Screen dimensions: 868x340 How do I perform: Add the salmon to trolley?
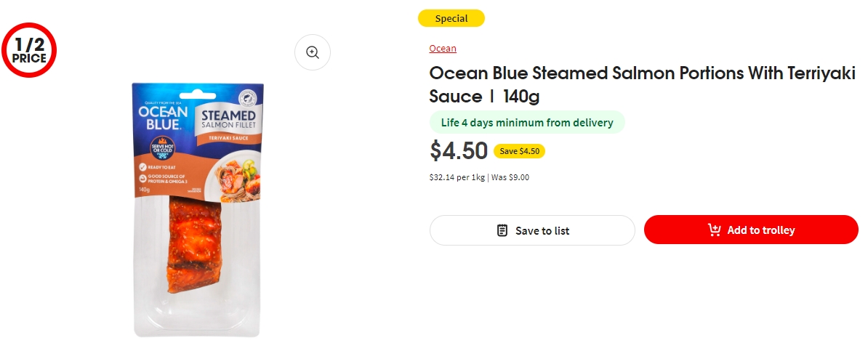[x=751, y=230]
